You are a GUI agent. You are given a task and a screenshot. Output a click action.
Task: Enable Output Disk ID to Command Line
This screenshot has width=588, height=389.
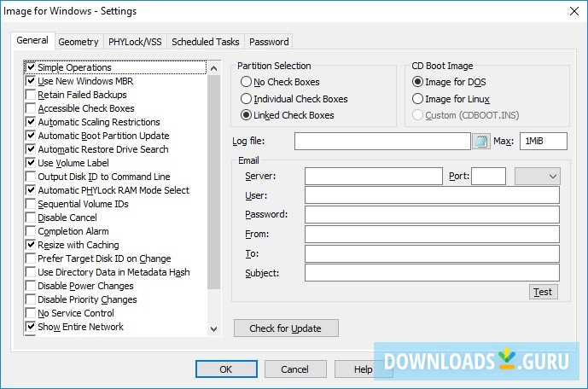[x=31, y=177]
